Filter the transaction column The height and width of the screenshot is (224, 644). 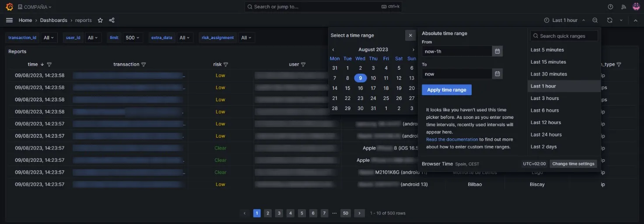143,64
